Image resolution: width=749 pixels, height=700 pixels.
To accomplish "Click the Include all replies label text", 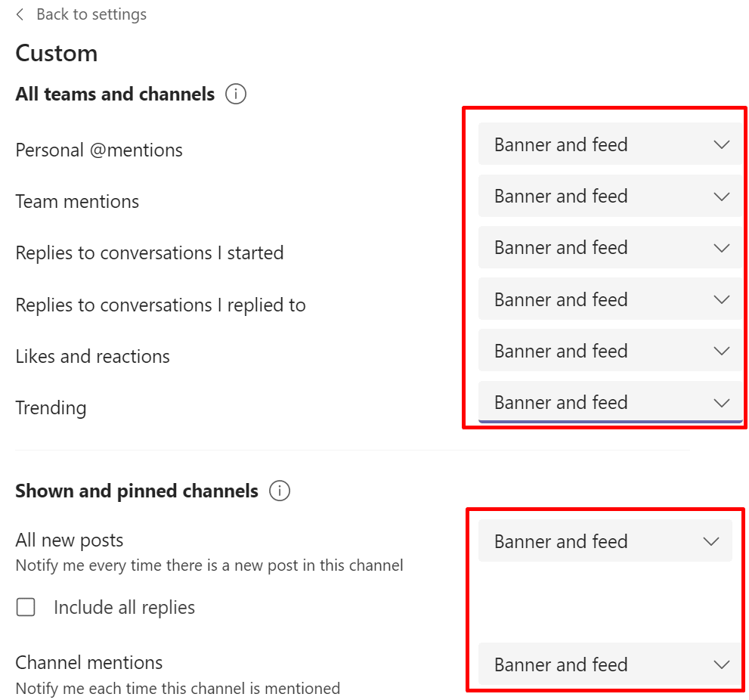I will tap(124, 607).
